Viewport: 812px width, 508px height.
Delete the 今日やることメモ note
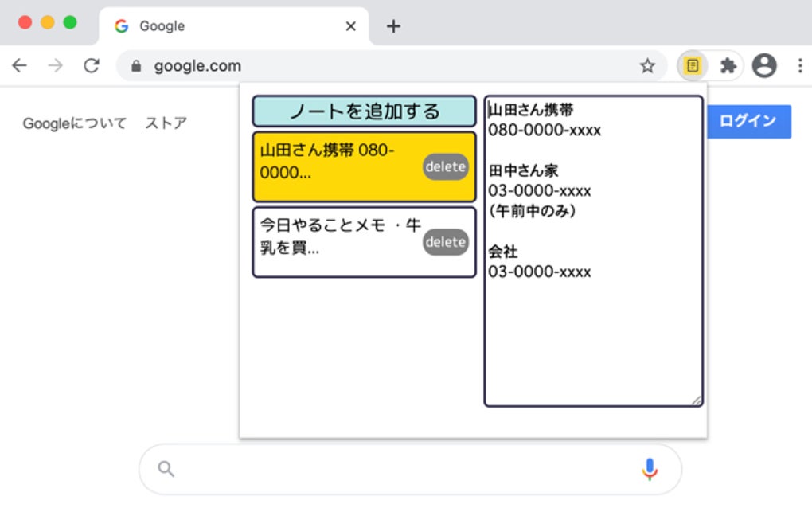pos(445,242)
